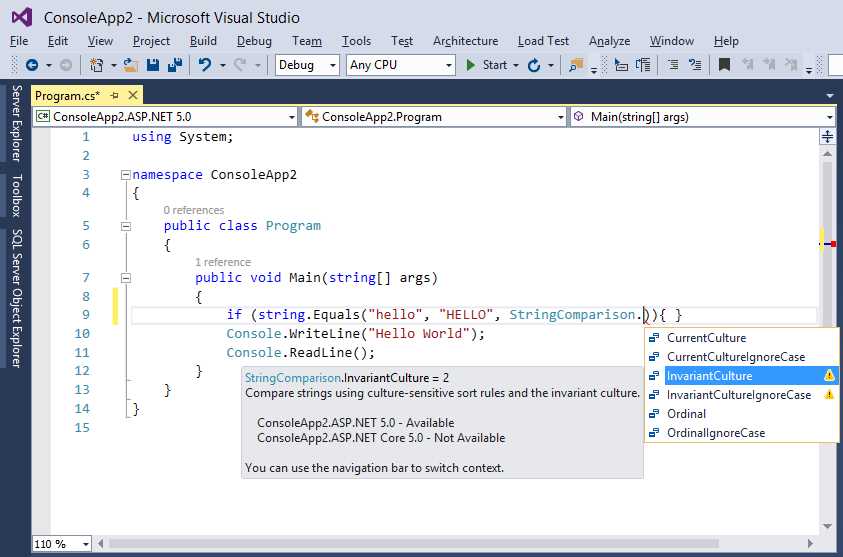Click the green Start play icon
The image size is (843, 557).
471,65
